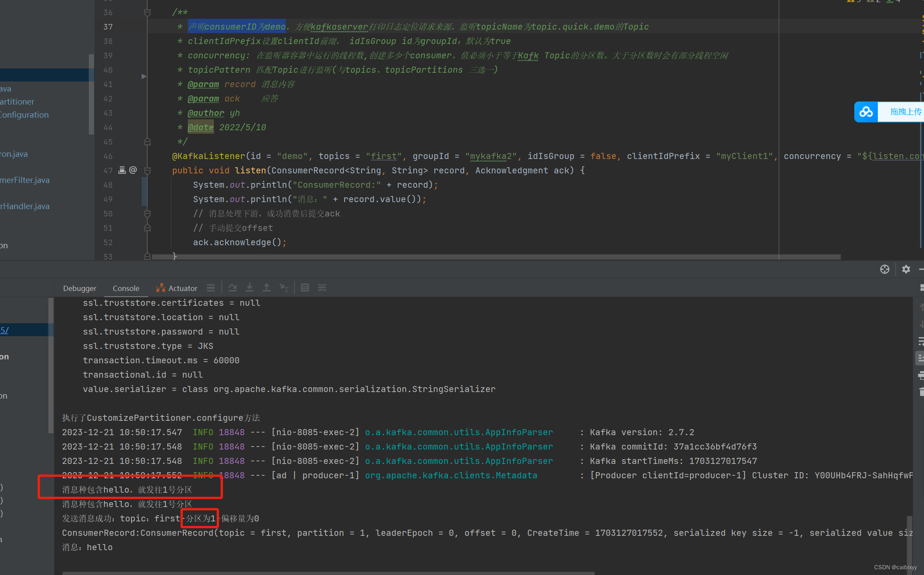The height and width of the screenshot is (575, 924).
Task: Select the Console tab
Action: click(x=126, y=288)
